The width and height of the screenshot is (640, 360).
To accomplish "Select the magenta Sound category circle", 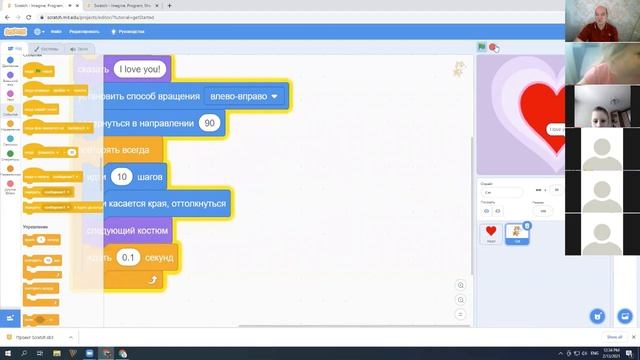I will pyautogui.click(x=10, y=93).
